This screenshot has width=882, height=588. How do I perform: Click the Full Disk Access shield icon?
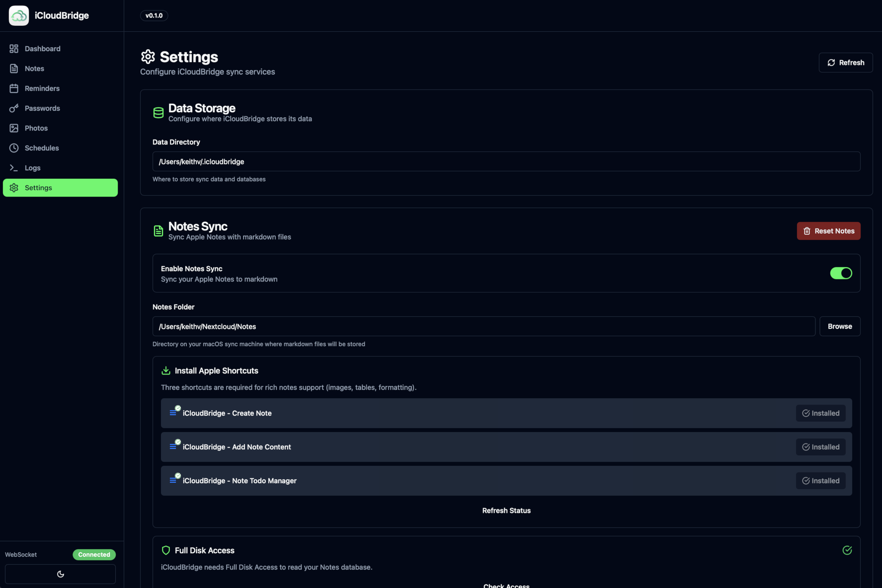165,550
